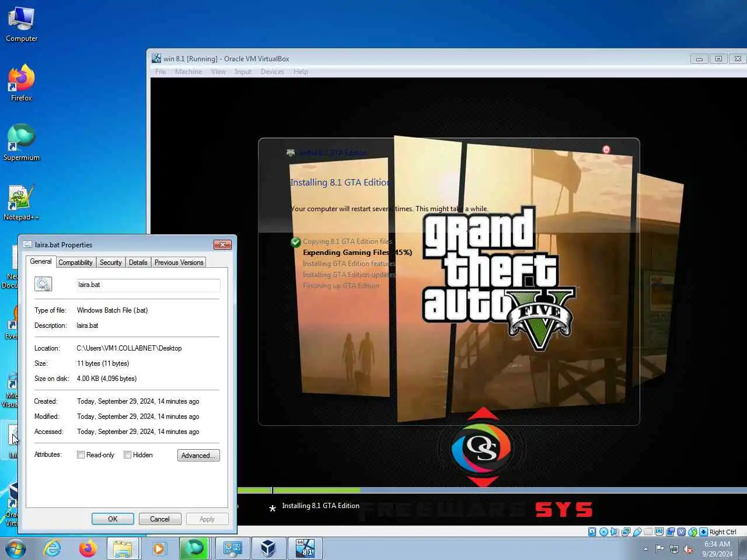747x560 pixels.
Task: Switch to the Security tab
Action: coord(110,262)
